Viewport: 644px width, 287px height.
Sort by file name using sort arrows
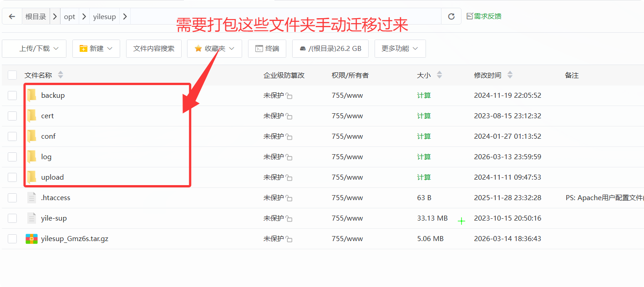pos(61,75)
